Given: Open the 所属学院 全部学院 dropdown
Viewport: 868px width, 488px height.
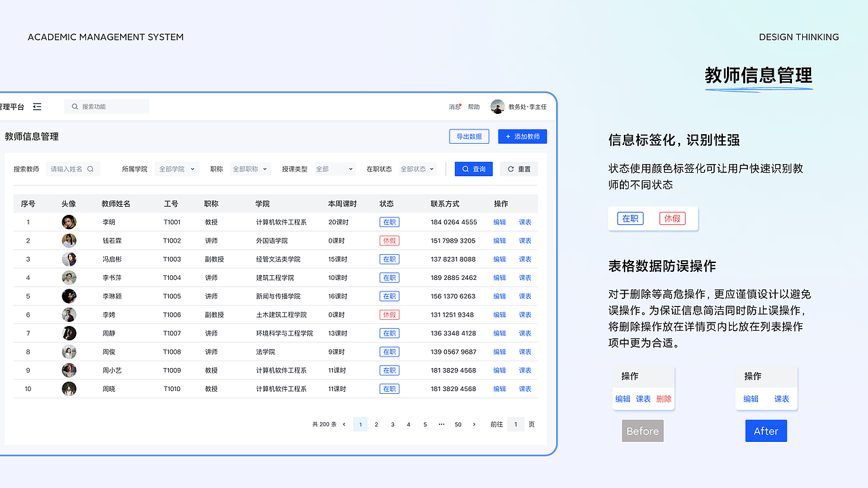Looking at the screenshot, I should (176, 169).
